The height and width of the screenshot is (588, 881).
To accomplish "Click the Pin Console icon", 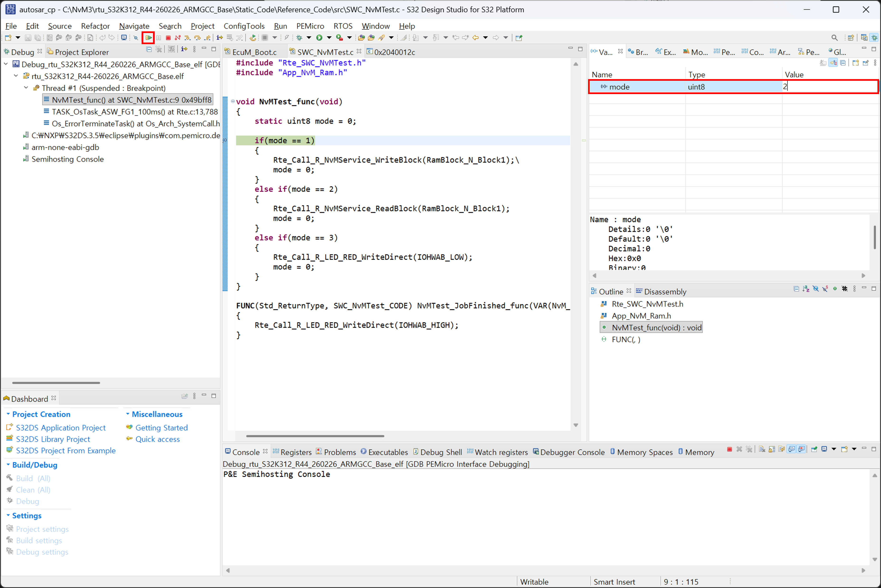I will (814, 449).
